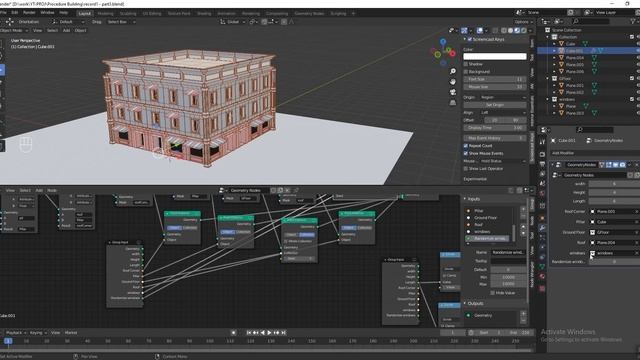Viewport: 640px width, 360px height.
Task: Open the Window menu
Action: 47,13
